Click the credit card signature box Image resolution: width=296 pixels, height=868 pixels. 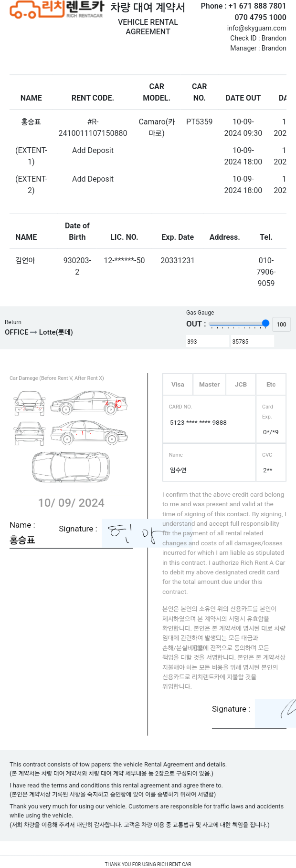pyautogui.click(x=275, y=714)
